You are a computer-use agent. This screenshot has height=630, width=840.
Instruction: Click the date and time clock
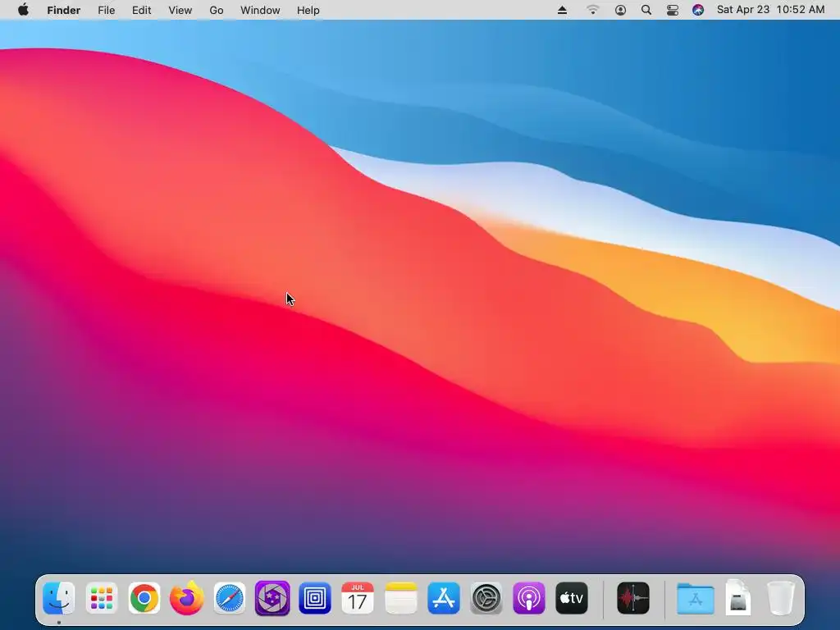tap(770, 10)
